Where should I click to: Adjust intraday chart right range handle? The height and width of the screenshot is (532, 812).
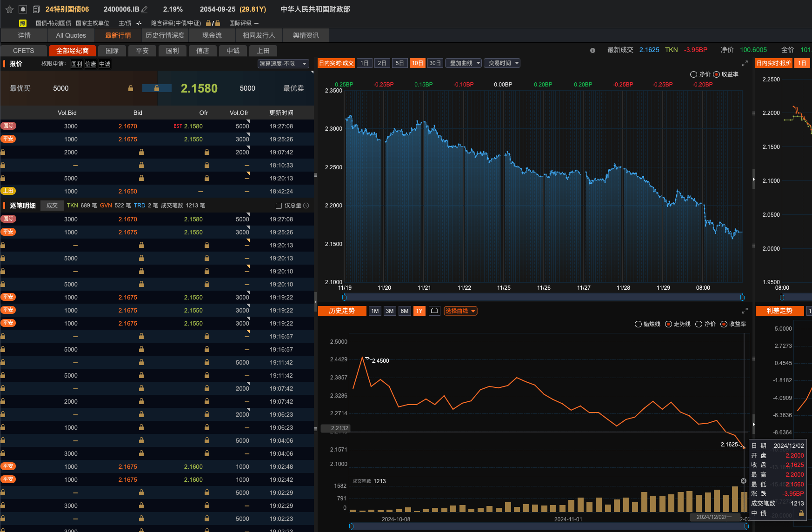pos(742,297)
